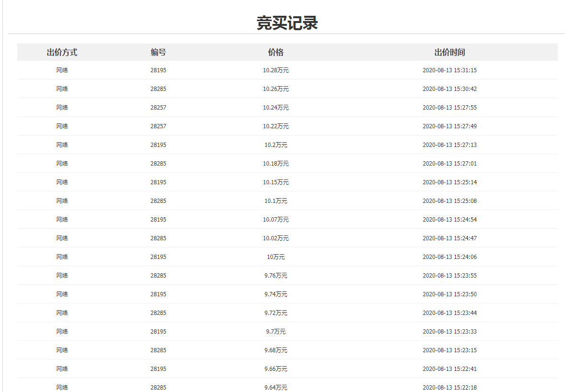Click the top bid price 10.28万元
The image size is (565, 392).
[x=276, y=70]
